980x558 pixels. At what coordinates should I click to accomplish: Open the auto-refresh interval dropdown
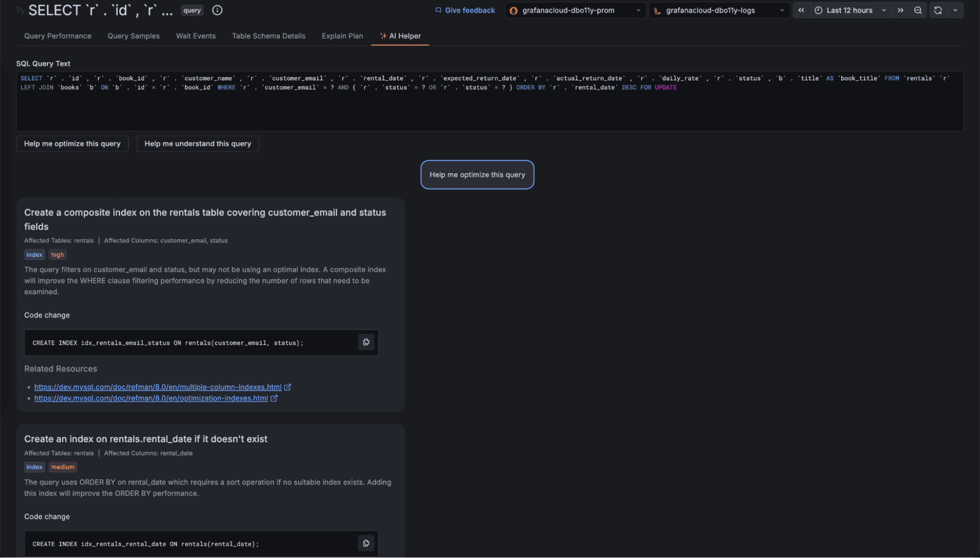pyautogui.click(x=955, y=10)
